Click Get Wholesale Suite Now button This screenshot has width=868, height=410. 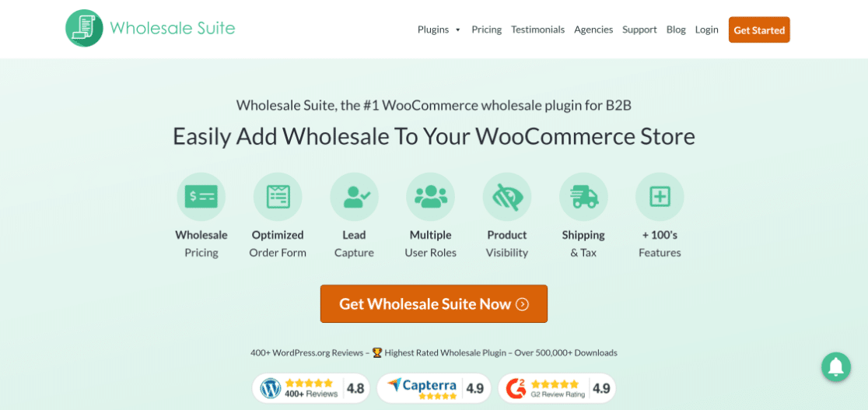(434, 303)
